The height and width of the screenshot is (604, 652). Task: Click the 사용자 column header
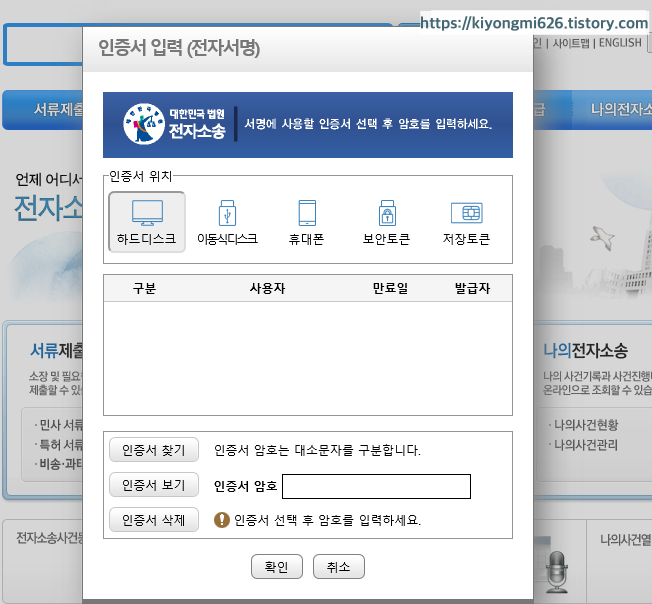267,288
